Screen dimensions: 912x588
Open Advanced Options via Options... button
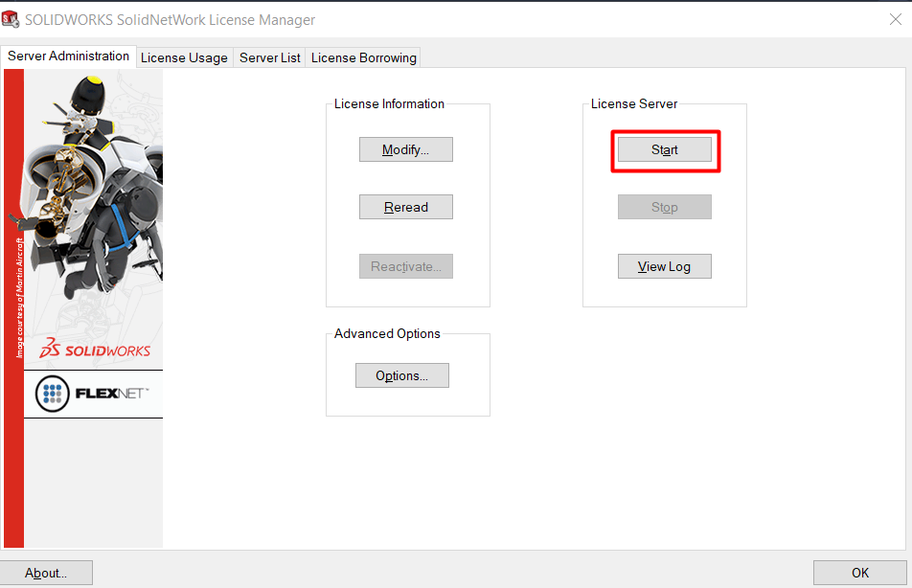[x=401, y=375]
